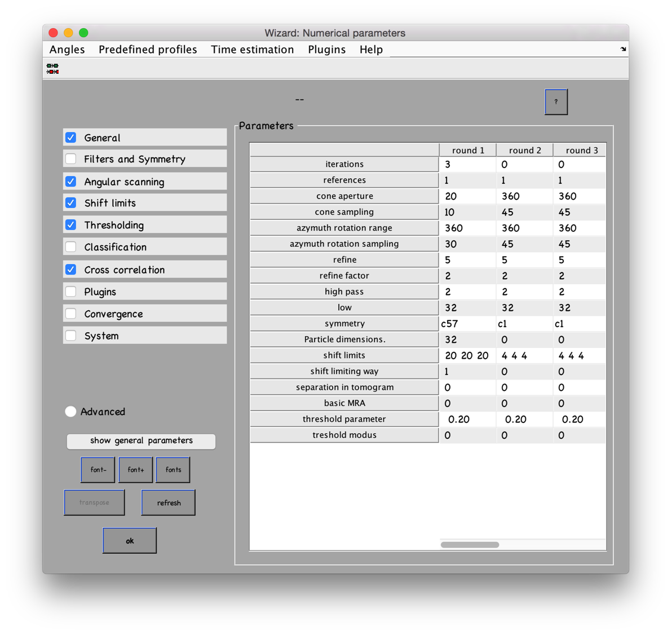Toggle the General checkbox
This screenshot has height=635, width=672.
coord(71,137)
